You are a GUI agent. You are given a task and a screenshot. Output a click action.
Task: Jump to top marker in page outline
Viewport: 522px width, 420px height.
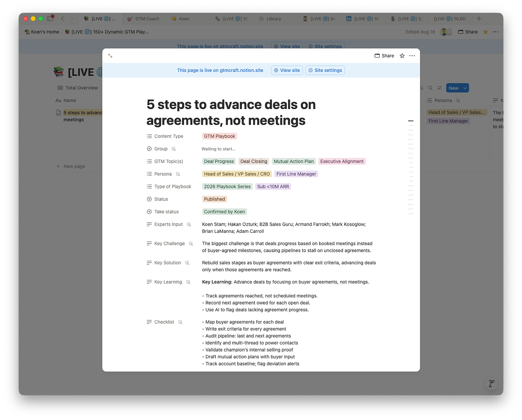point(411,121)
